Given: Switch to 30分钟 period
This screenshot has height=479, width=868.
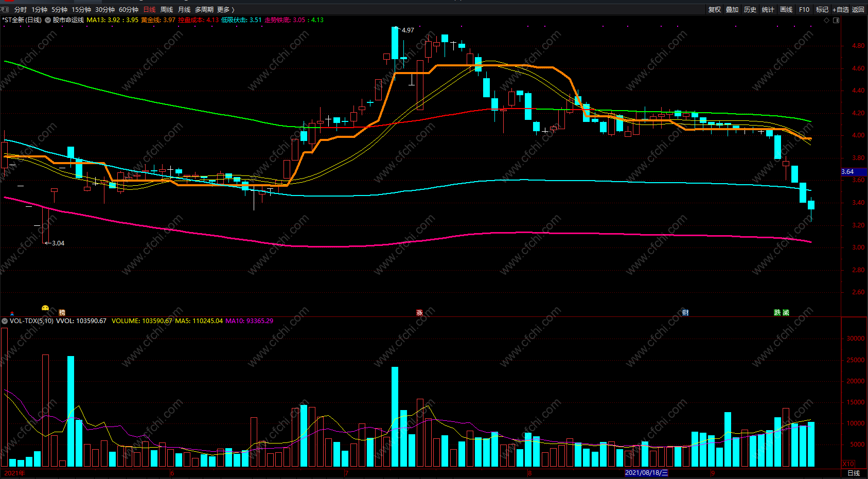Looking at the screenshot, I should [x=105, y=10].
